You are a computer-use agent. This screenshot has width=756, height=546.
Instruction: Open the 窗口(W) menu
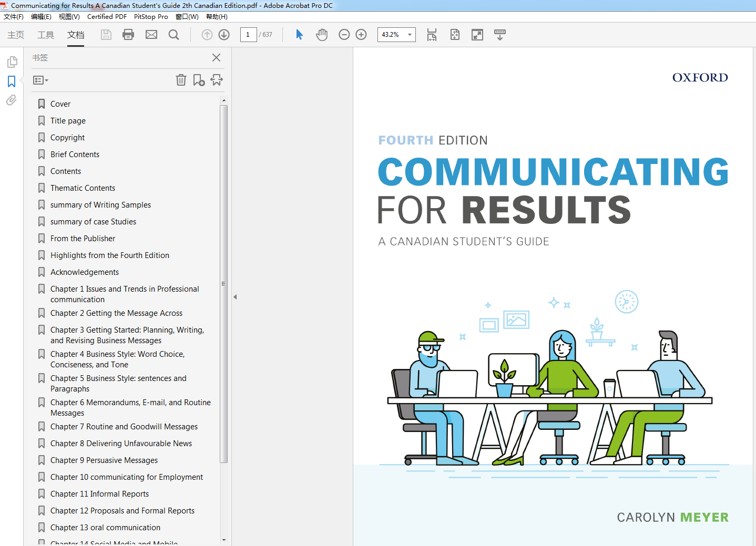[187, 17]
